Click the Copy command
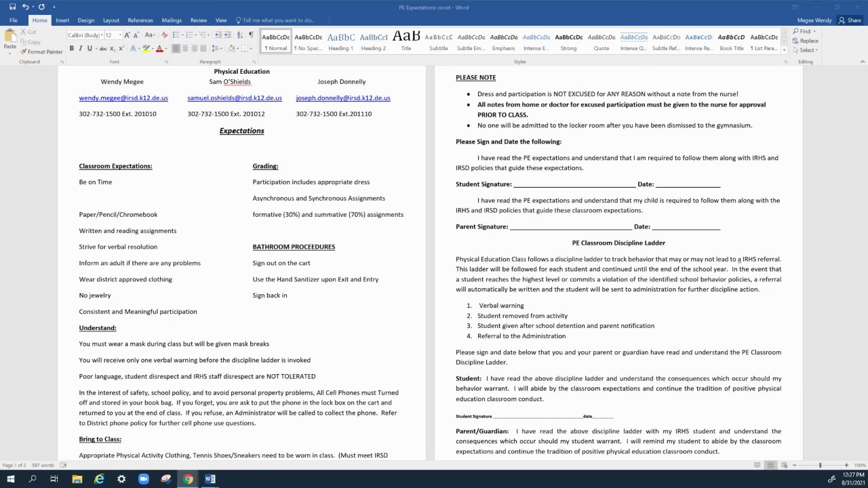 coord(30,42)
